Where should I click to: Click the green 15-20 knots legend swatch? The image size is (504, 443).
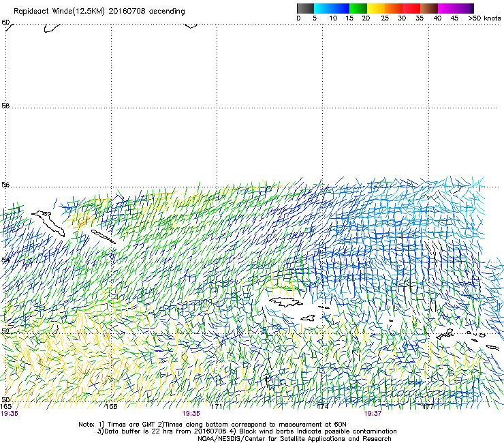point(358,8)
